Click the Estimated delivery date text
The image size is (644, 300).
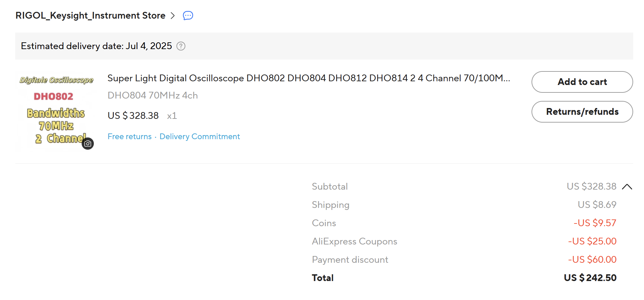96,46
